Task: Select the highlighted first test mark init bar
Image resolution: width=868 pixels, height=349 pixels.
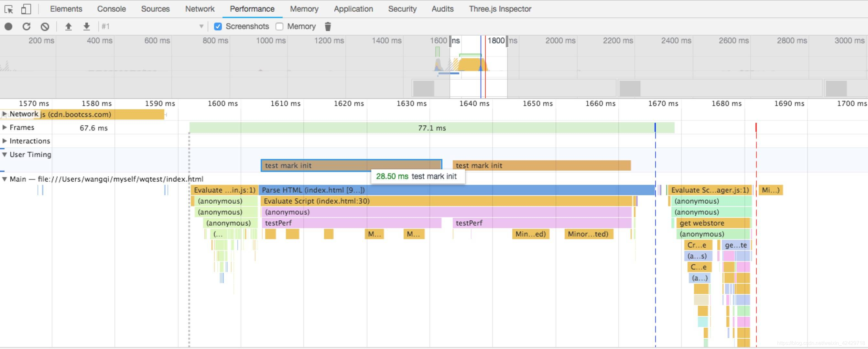Action: [351, 165]
